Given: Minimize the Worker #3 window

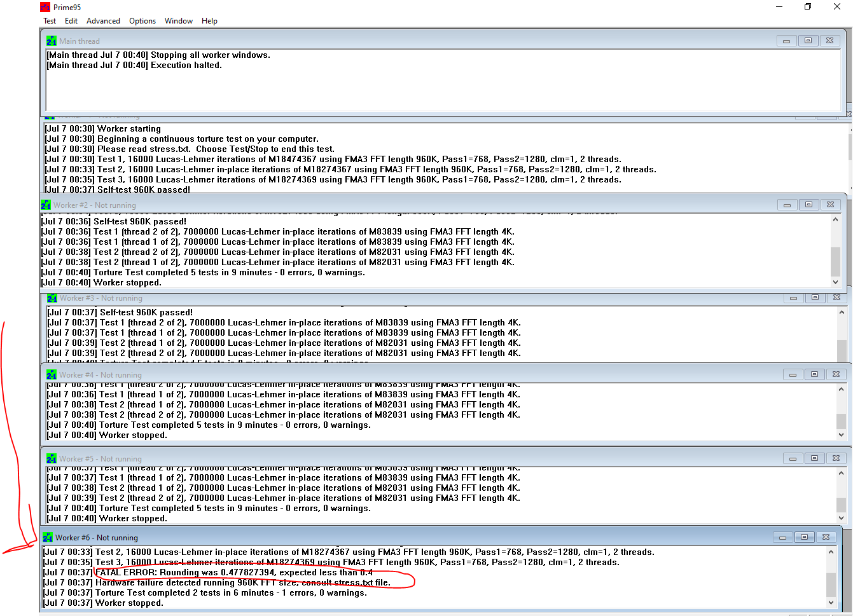Looking at the screenshot, I should click(x=793, y=298).
